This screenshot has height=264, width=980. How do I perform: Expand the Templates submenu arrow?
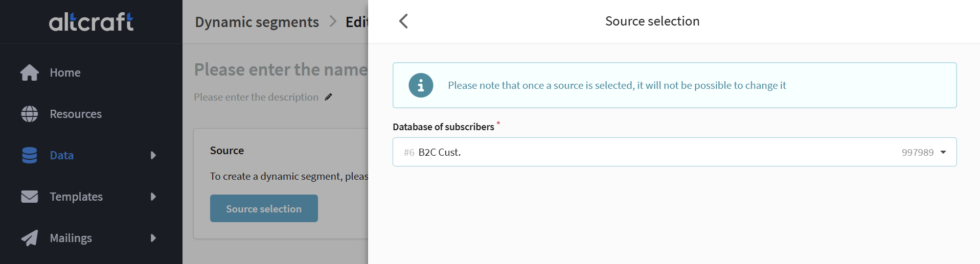tap(153, 197)
